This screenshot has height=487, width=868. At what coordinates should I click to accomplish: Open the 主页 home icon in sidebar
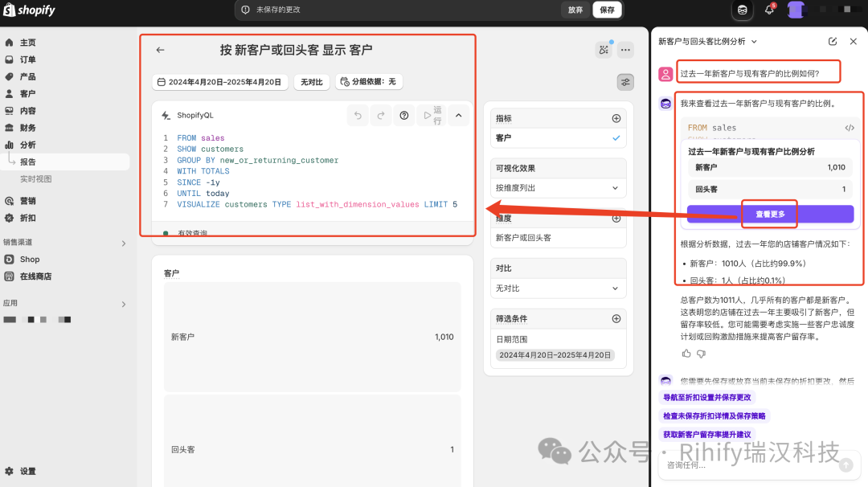[9, 43]
